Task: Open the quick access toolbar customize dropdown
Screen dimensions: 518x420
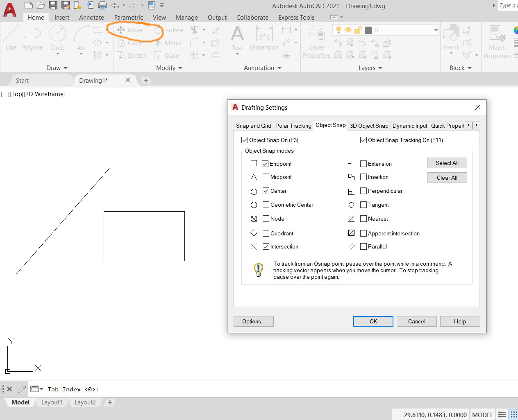Action: 162,5
